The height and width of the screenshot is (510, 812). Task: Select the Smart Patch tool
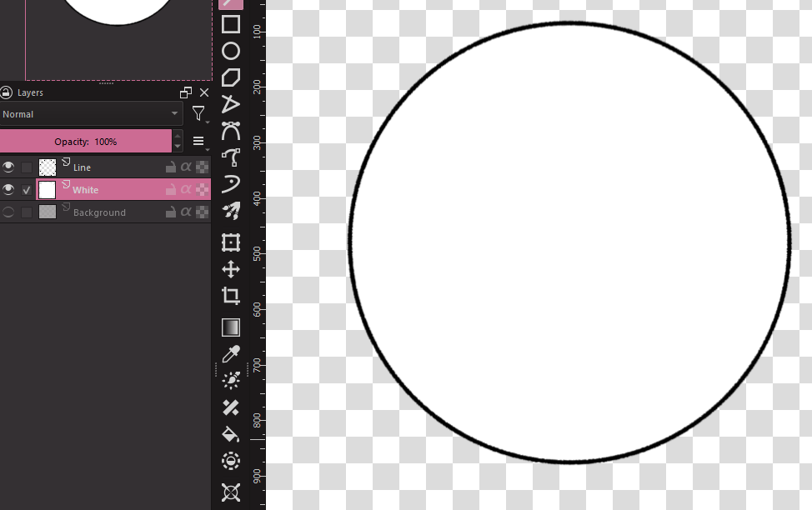[231, 407]
